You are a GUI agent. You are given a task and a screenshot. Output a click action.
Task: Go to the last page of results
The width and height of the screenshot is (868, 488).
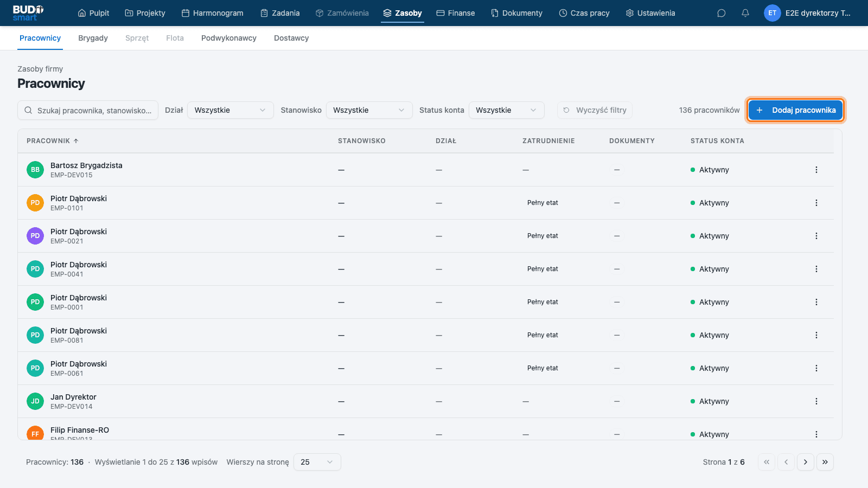coord(825,462)
